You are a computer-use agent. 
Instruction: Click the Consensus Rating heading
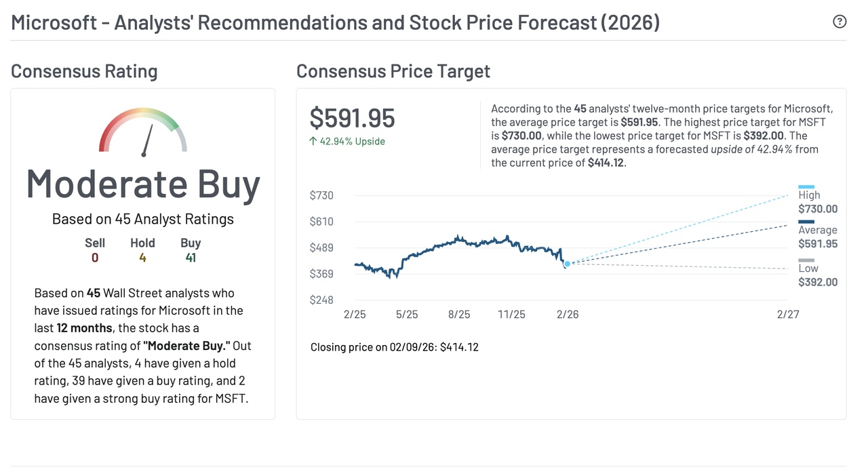coord(84,71)
